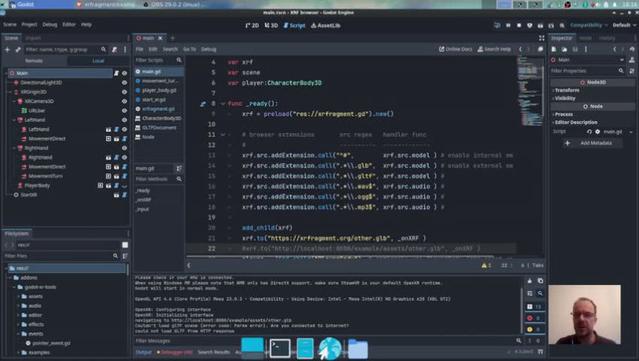
Task: Open the Default layout dropdown
Action: 624,25
